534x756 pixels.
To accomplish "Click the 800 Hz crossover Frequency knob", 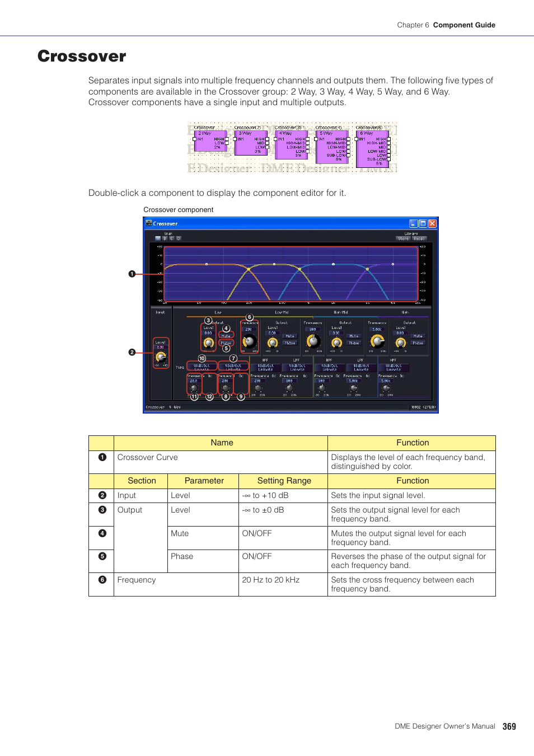I will coord(313,341).
